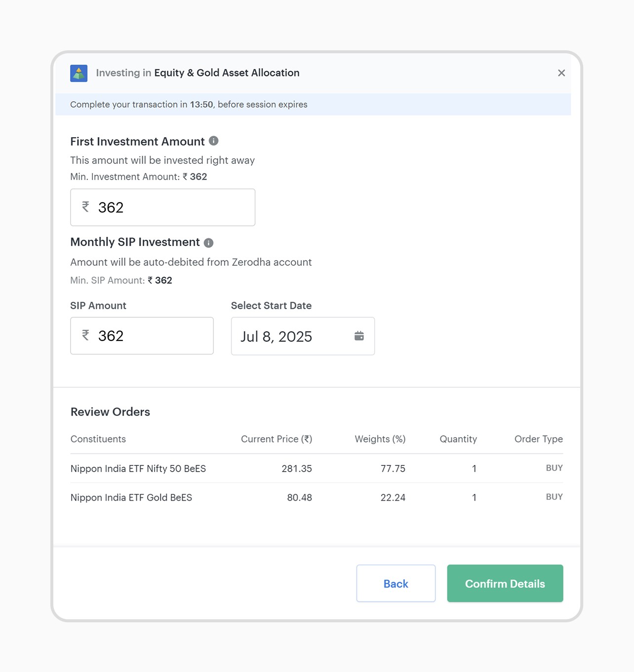Click the current price 80.48
634x672 pixels.
tap(300, 497)
